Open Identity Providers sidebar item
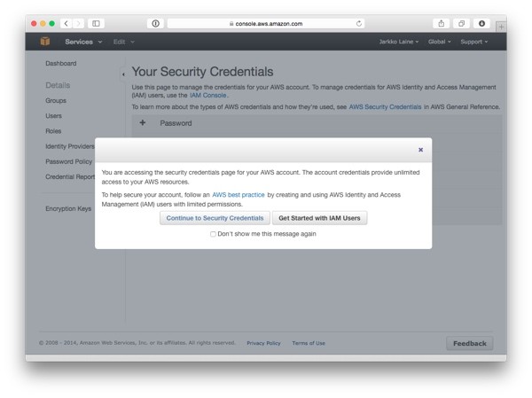This screenshot has width=532, height=398. 70,146
